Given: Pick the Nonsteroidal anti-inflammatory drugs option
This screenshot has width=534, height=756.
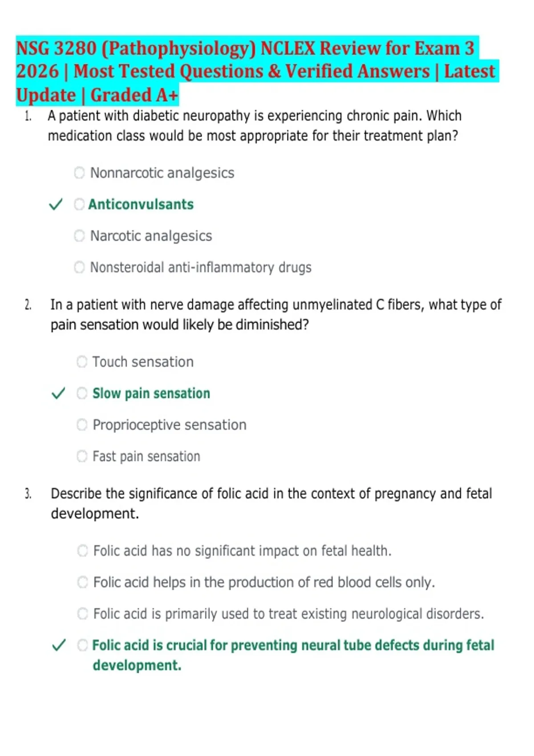Looking at the screenshot, I should point(79,267).
